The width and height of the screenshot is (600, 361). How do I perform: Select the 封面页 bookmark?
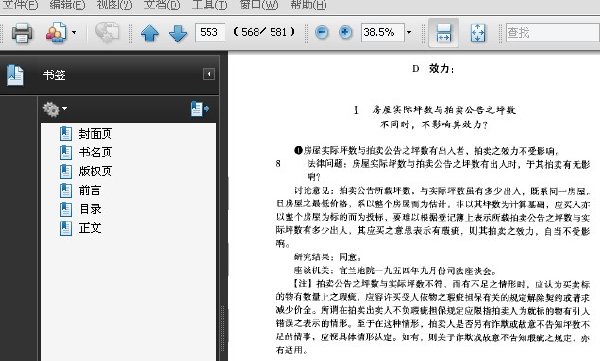click(95, 134)
